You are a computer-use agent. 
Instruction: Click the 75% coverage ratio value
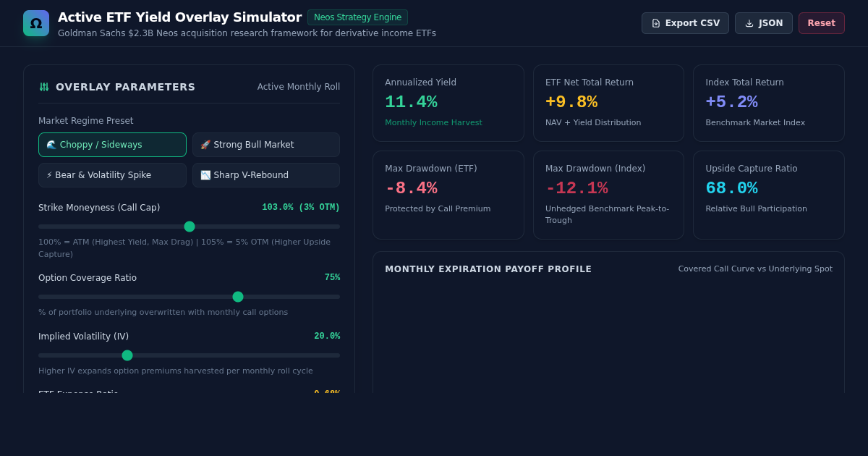tap(332, 278)
